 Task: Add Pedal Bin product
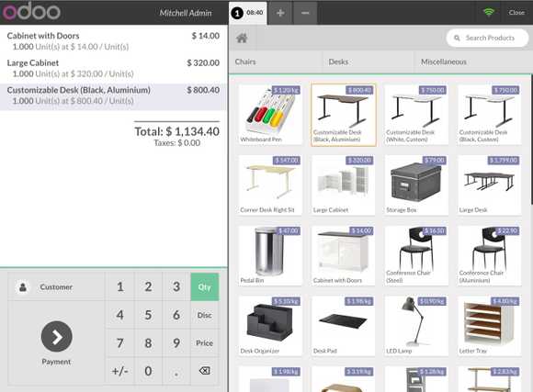[270, 255]
